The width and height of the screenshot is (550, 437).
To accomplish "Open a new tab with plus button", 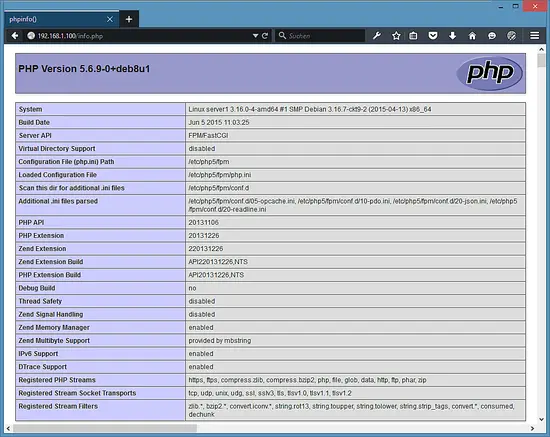I will click(129, 19).
